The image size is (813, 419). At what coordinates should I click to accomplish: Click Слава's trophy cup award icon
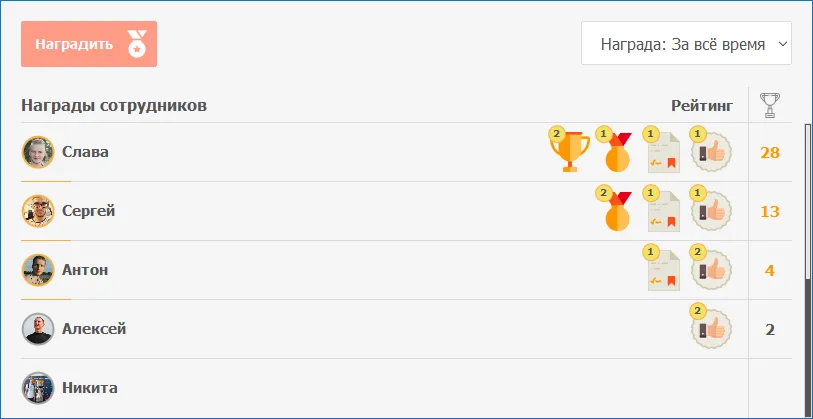571,153
